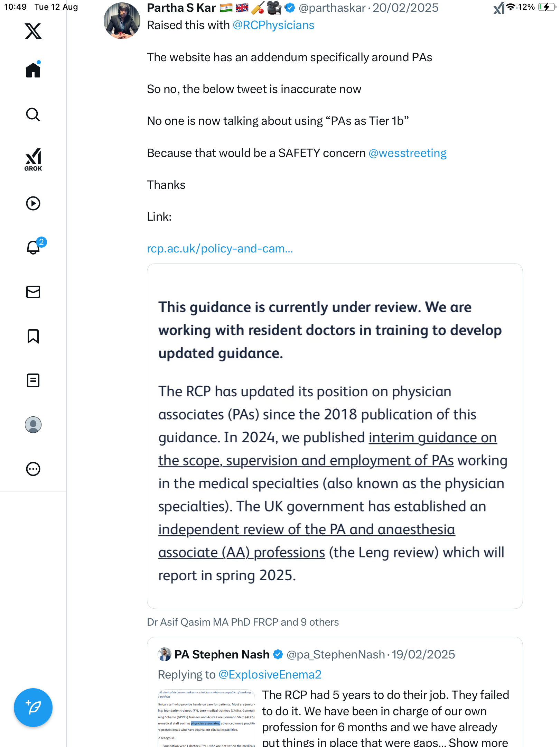Click the X logo in sidebar
Viewport: 560px width, 747px height.
33,31
